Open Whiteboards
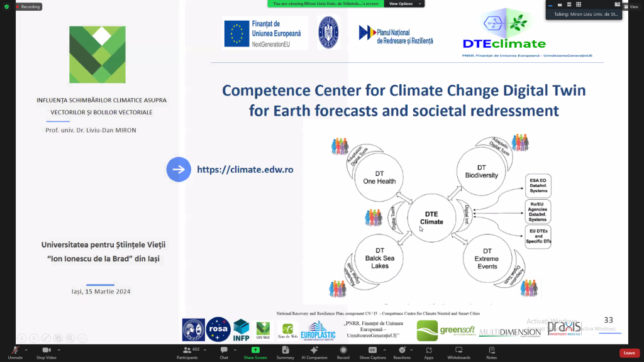The image size is (644, 362). click(x=458, y=351)
